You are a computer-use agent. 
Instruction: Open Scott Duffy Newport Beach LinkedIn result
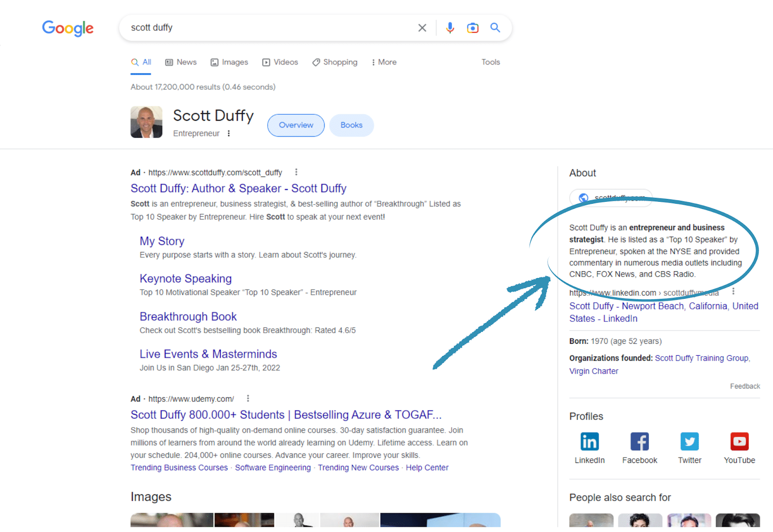pyautogui.click(x=663, y=312)
